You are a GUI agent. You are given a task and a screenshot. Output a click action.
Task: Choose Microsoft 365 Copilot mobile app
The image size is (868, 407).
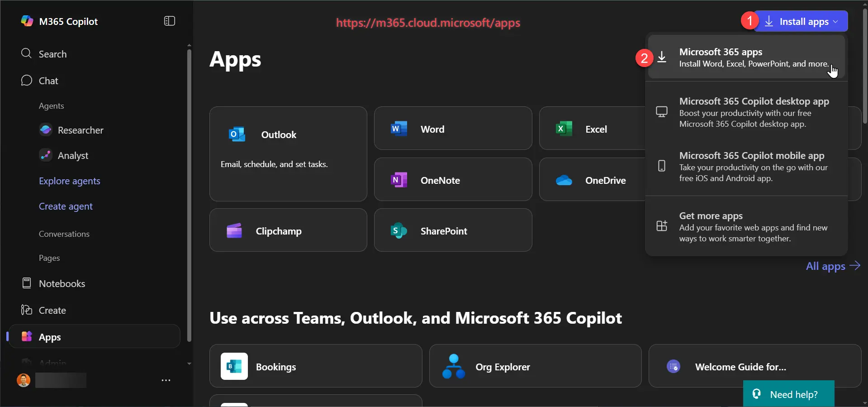tap(746, 166)
